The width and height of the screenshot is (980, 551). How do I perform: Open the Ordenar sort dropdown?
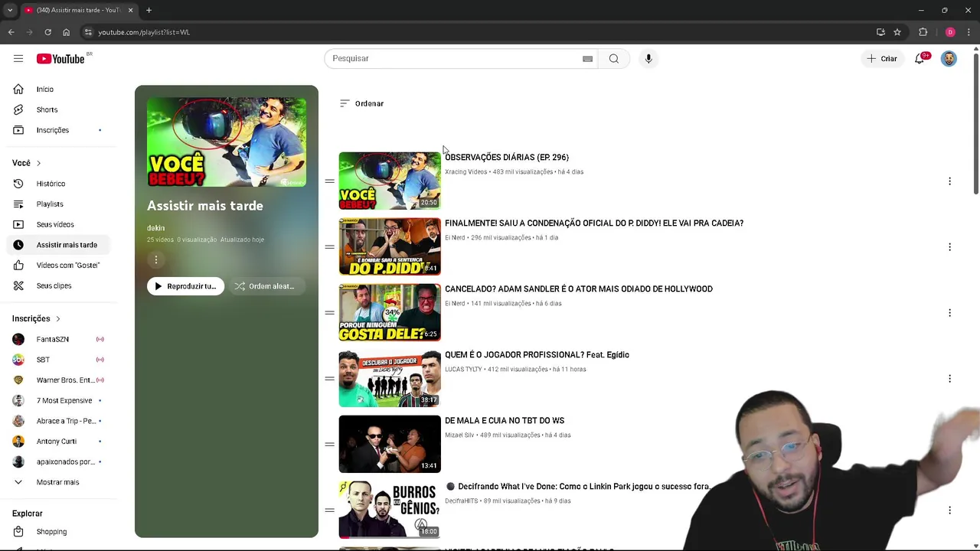point(361,103)
